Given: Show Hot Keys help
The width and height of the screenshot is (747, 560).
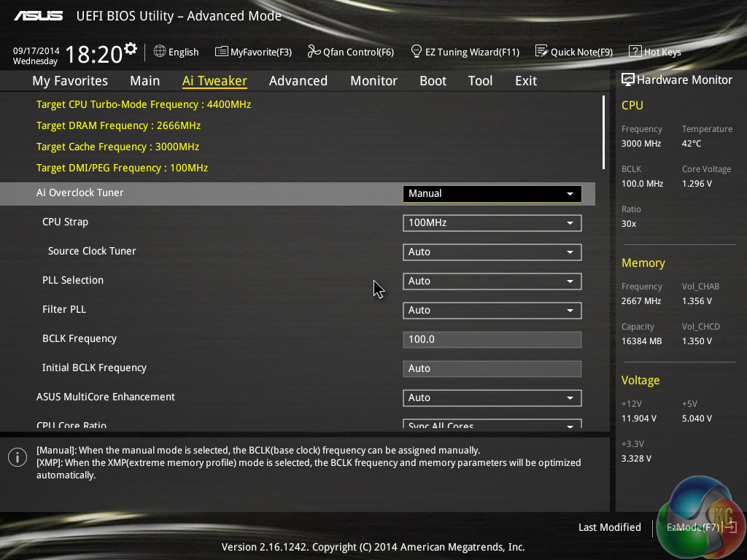Looking at the screenshot, I should [x=654, y=52].
